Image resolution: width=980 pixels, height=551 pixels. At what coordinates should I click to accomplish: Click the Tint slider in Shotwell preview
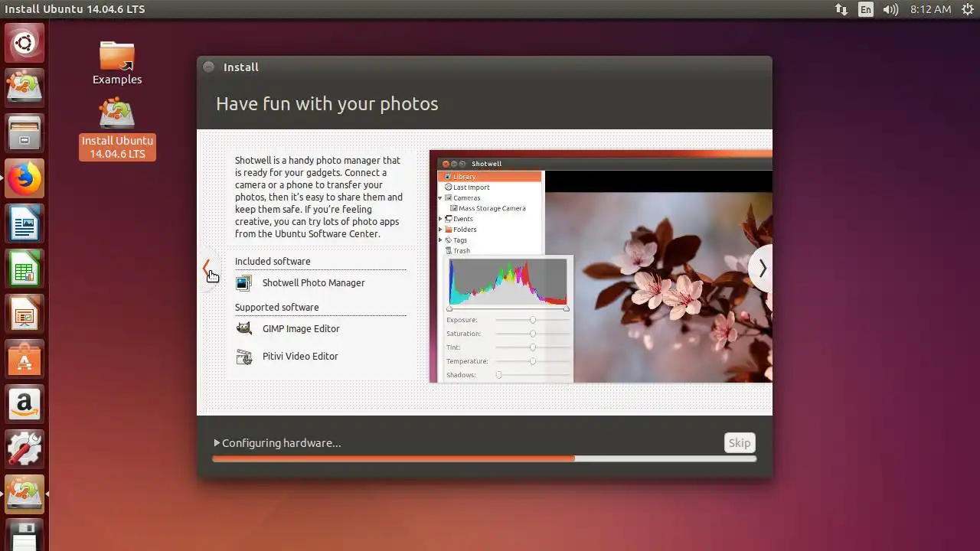point(532,347)
